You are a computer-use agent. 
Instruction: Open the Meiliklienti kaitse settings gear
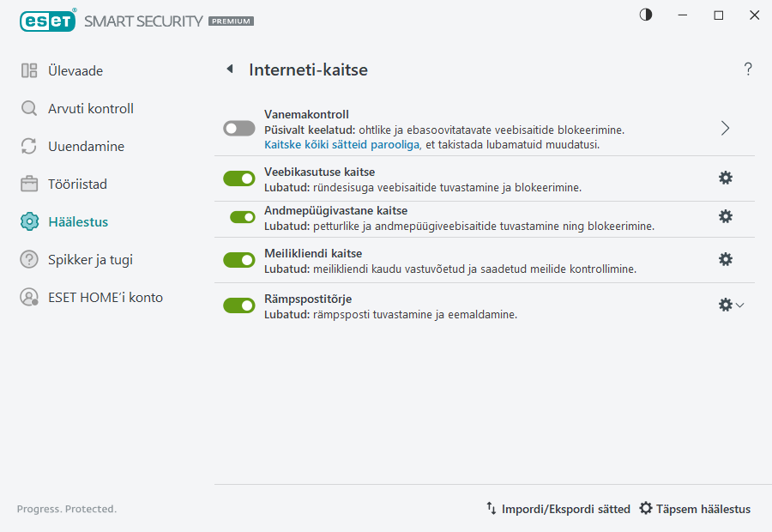[726, 258]
